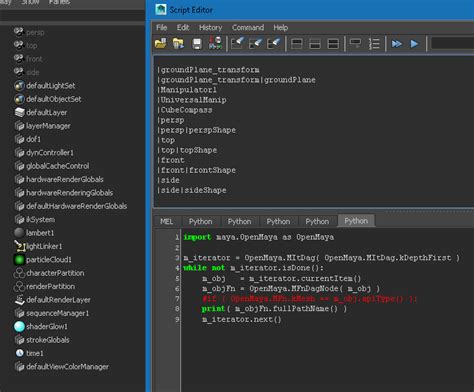474x392 pixels.
Task: Select globalCacheControl node
Action: point(58,166)
